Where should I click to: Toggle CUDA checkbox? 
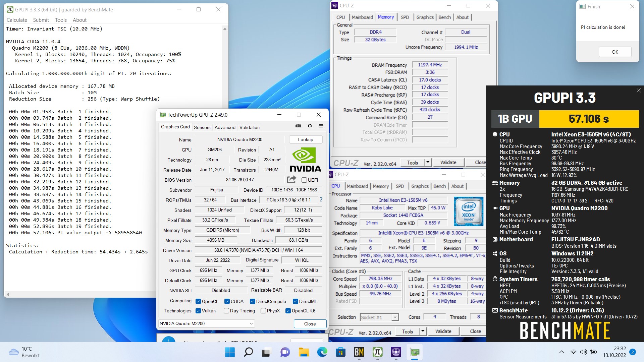tap(227, 301)
